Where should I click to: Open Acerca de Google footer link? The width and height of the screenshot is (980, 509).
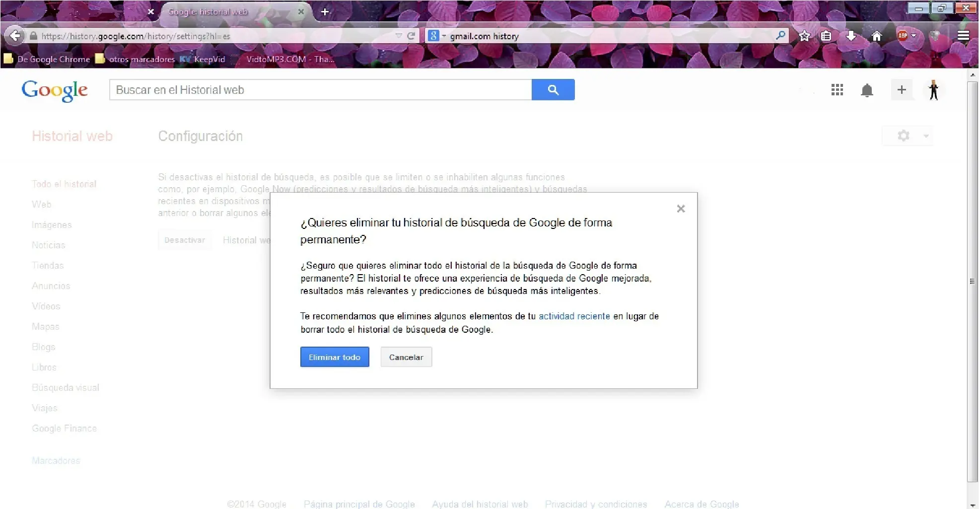coord(702,504)
